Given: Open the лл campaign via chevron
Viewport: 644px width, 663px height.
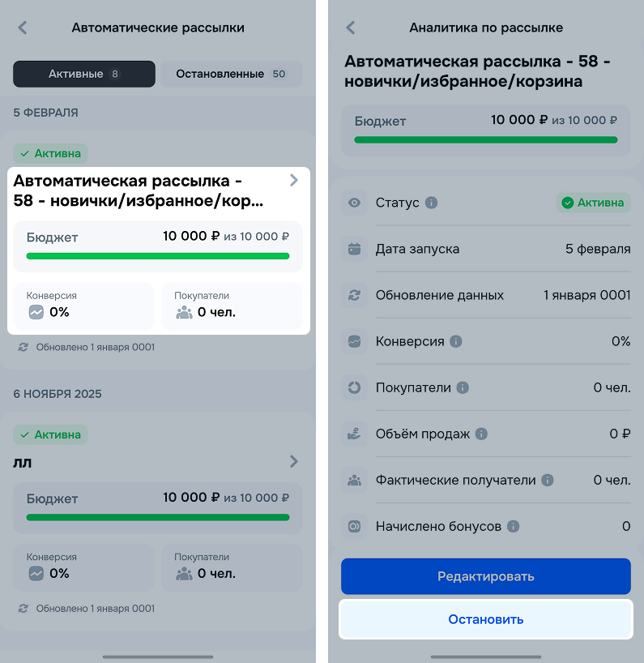Looking at the screenshot, I should (x=293, y=461).
